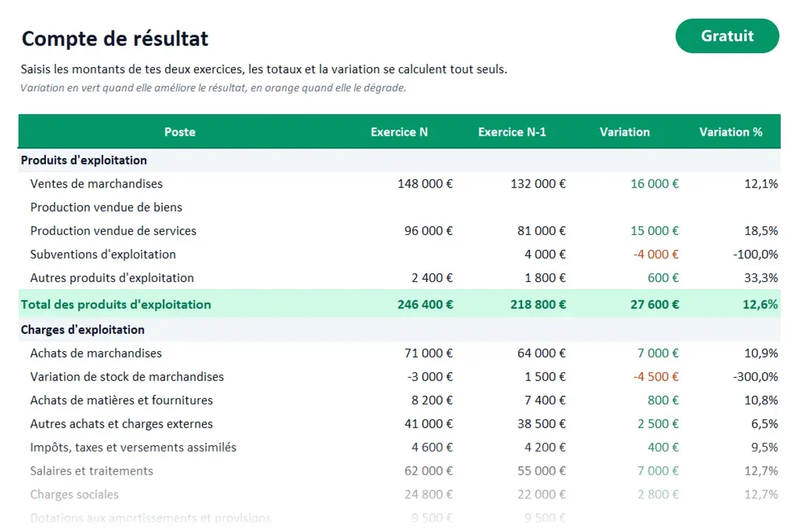Viewport: 798px width, 532px height.
Task: Click the 1 800 € cell
Action: click(x=545, y=278)
